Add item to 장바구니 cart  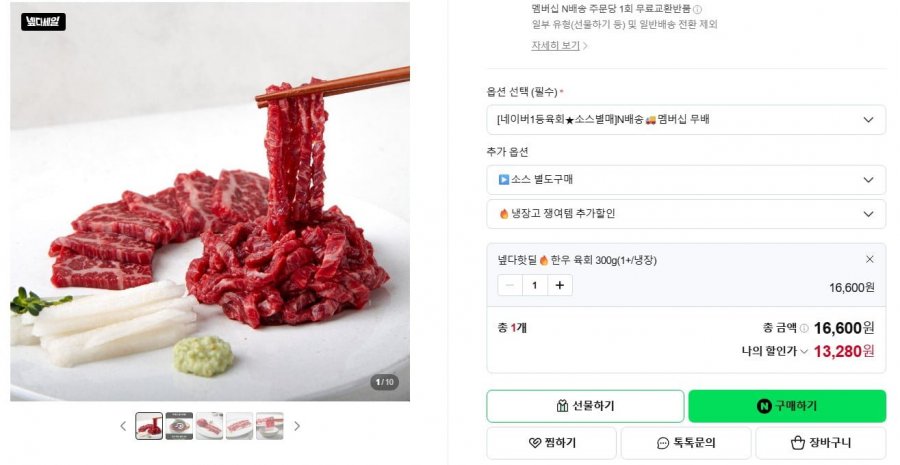coord(821,443)
